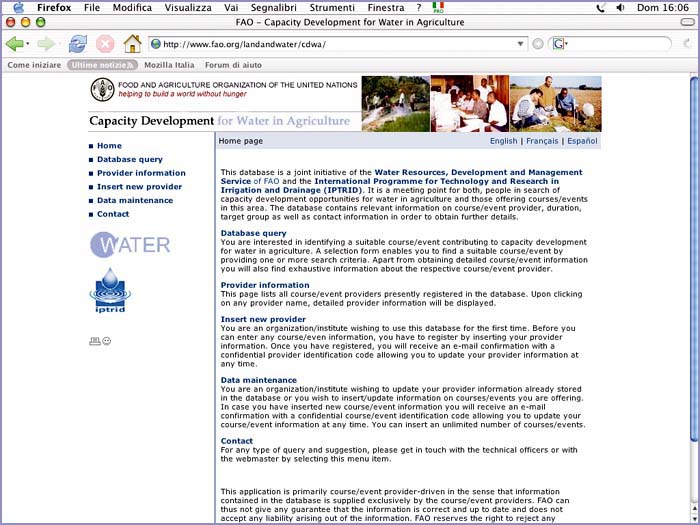Image resolution: width=700 pixels, height=525 pixels.
Task: Click the browser Back arrow button
Action: 14,44
